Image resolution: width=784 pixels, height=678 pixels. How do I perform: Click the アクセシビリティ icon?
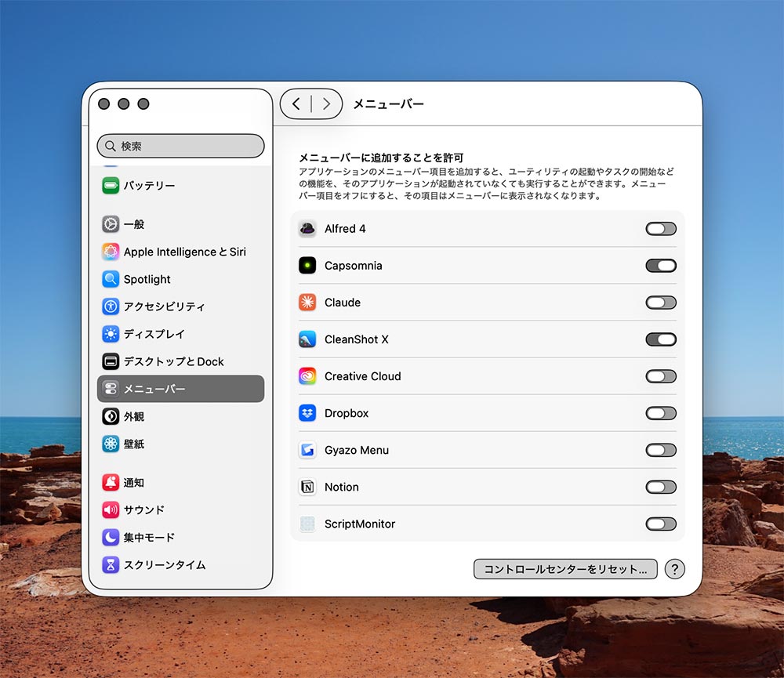pos(111,306)
